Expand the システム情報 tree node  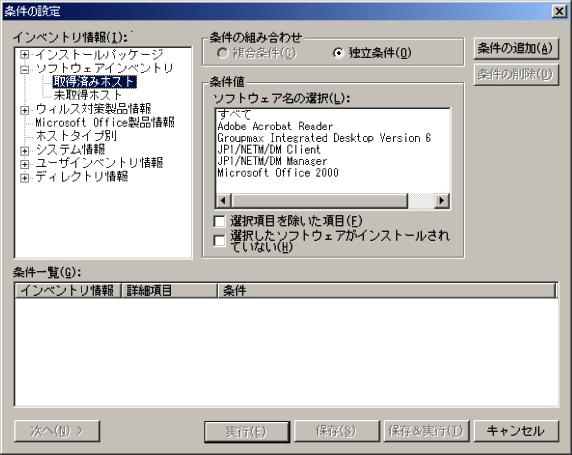24,150
